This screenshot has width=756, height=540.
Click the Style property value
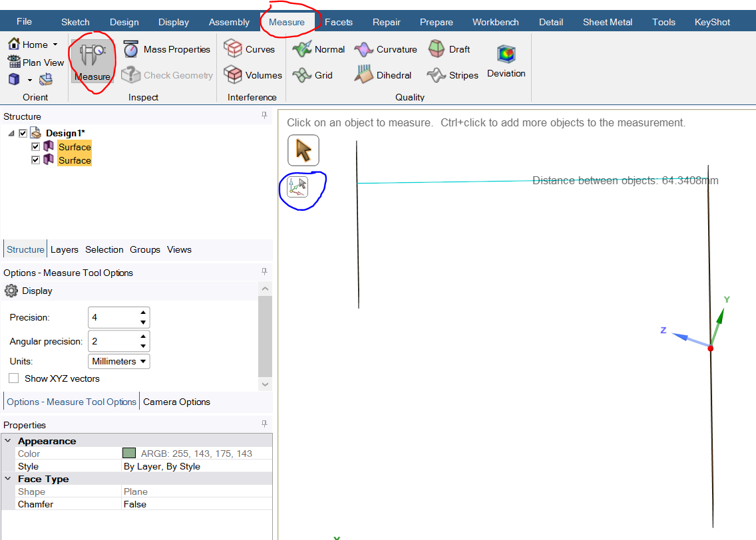point(162,466)
